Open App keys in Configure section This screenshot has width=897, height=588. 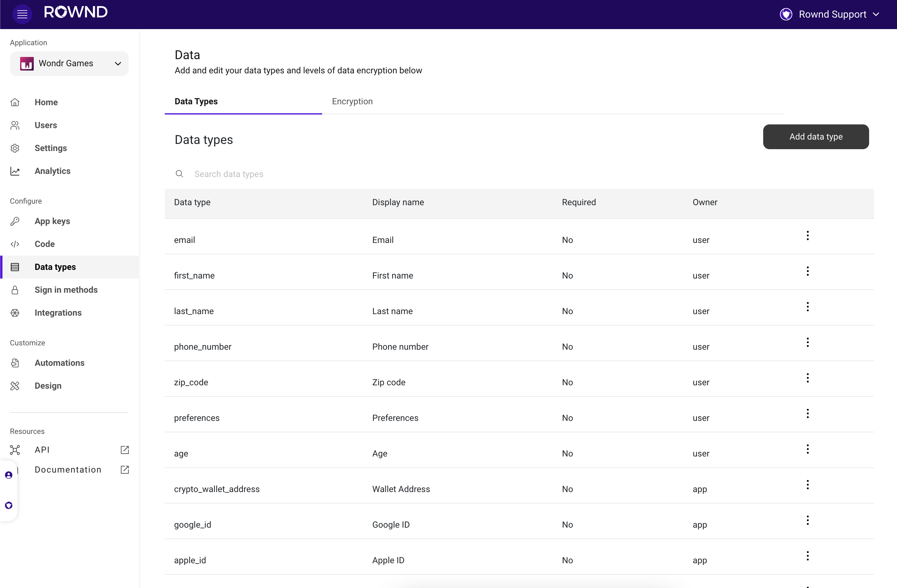coord(52,221)
